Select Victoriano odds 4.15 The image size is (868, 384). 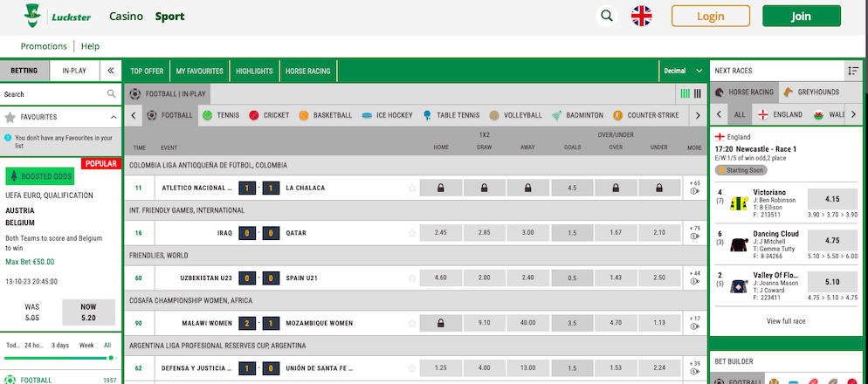(x=832, y=199)
